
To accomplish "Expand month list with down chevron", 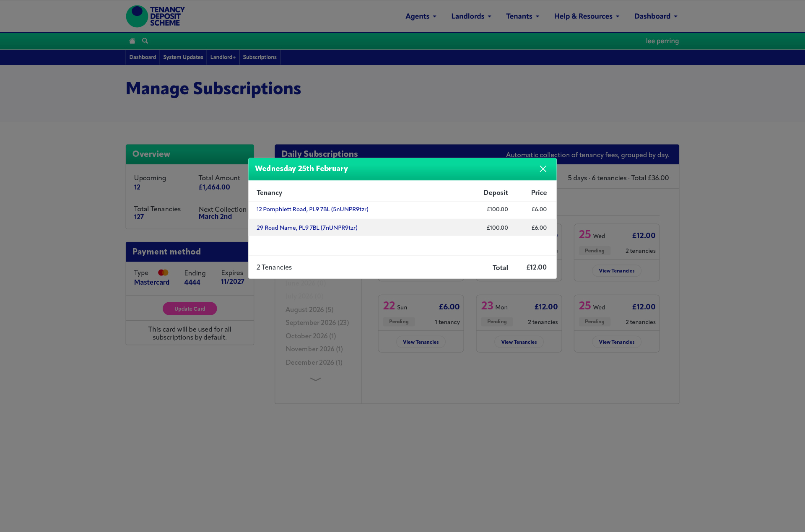I will (315, 379).
